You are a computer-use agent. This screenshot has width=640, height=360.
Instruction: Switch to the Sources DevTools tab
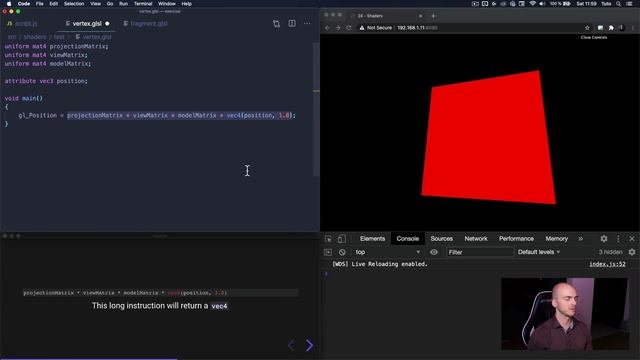(x=441, y=239)
